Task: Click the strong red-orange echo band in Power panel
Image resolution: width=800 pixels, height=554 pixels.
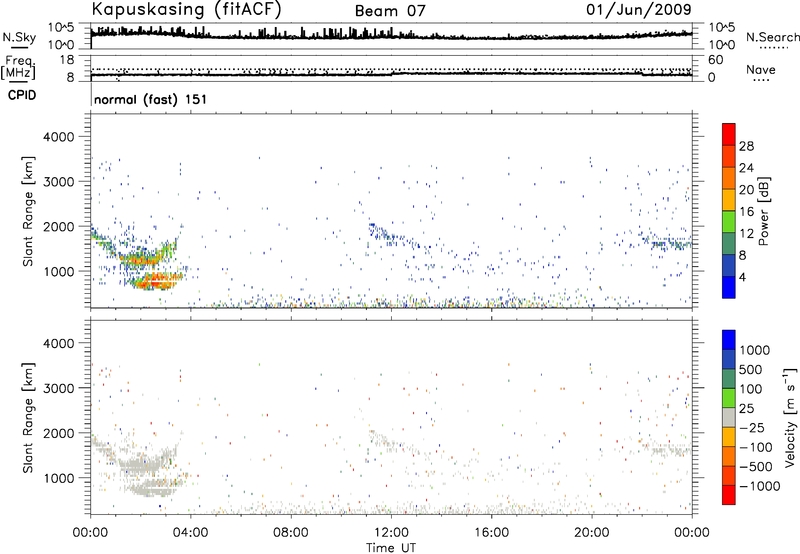Action: 156,280
